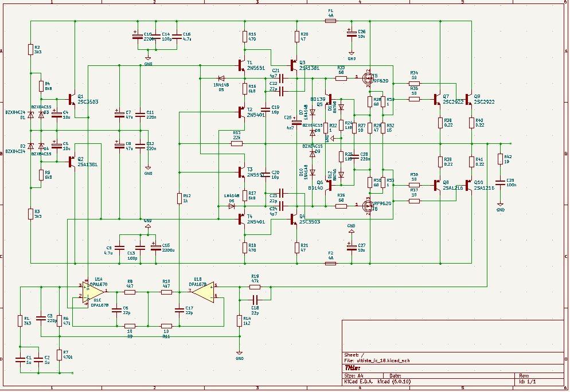Select capacitor C3 220p
The height and width of the screenshot is (392, 570).
(x=41, y=318)
